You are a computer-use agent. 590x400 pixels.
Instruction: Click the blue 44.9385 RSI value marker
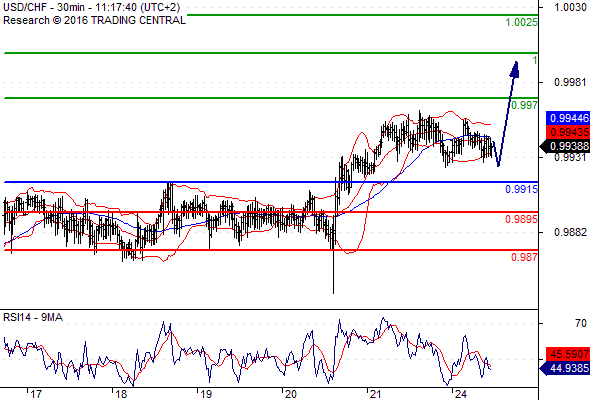pos(565,368)
